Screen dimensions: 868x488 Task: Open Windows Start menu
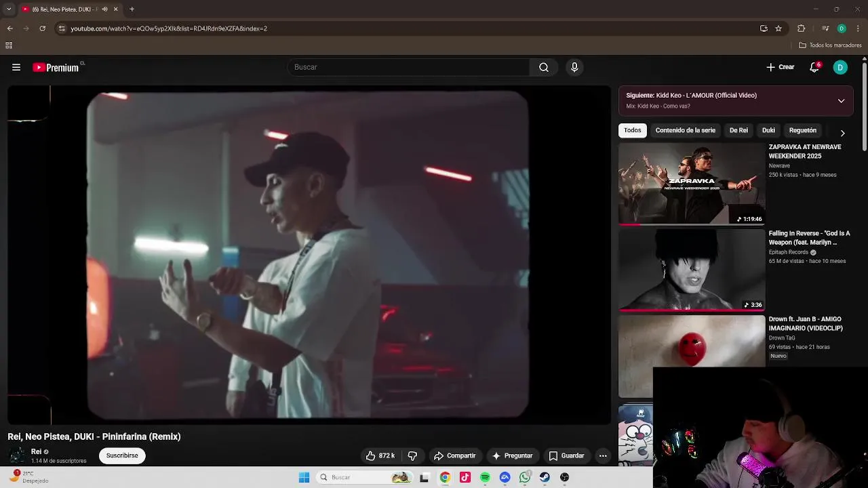(x=304, y=477)
